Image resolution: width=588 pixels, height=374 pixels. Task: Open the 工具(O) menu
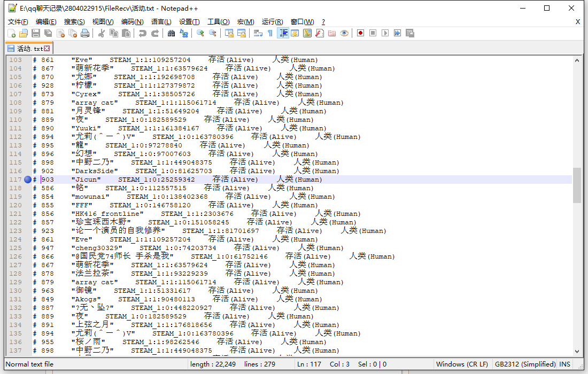(x=219, y=22)
